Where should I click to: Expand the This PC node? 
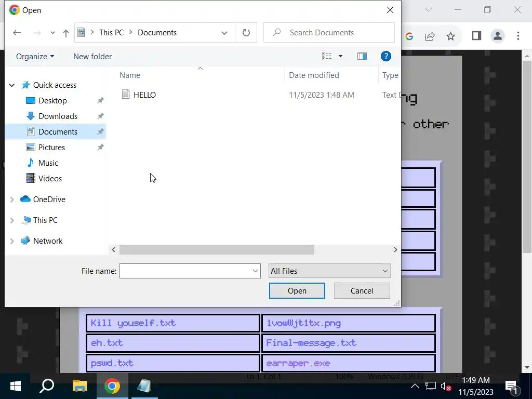pos(12,220)
